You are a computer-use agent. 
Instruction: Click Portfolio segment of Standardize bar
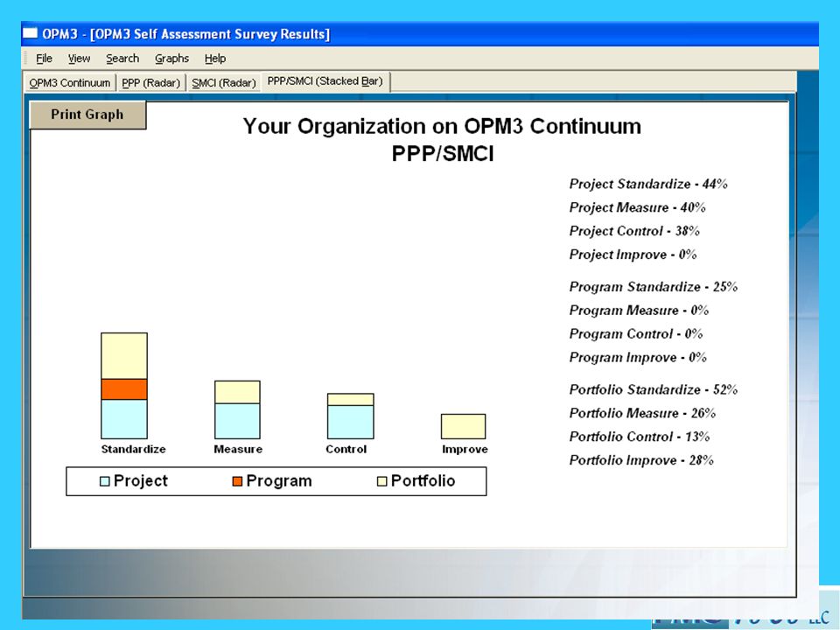click(124, 356)
